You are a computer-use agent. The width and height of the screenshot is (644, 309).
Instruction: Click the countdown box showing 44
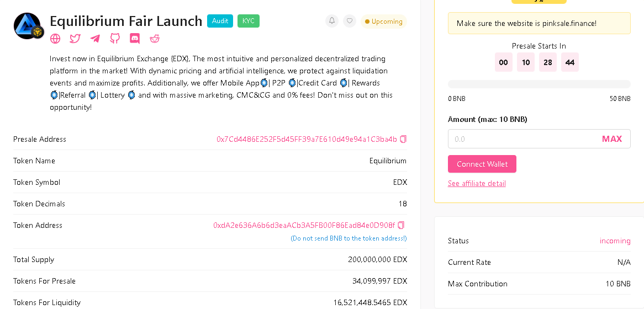point(569,62)
